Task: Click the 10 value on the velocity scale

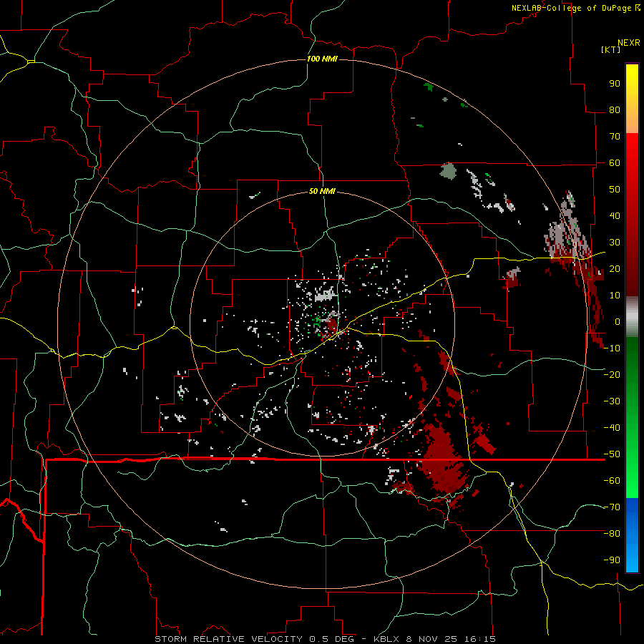Action: click(x=615, y=296)
